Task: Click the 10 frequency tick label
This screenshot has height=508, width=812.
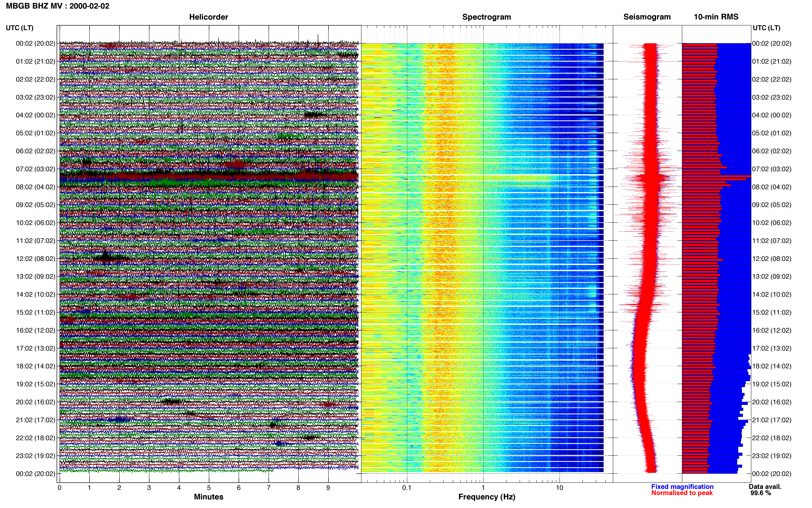Action: click(559, 488)
